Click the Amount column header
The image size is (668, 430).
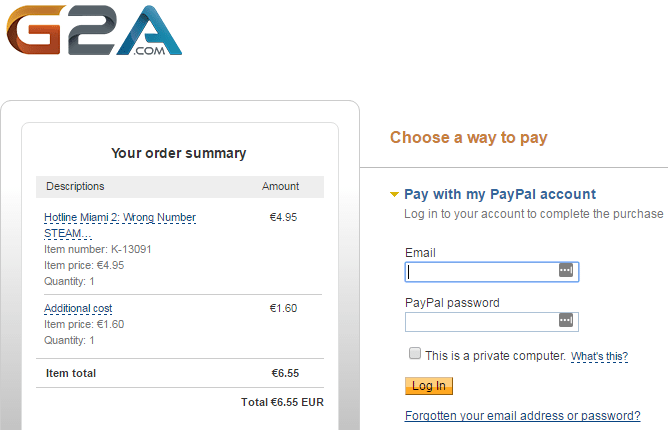tap(280, 186)
